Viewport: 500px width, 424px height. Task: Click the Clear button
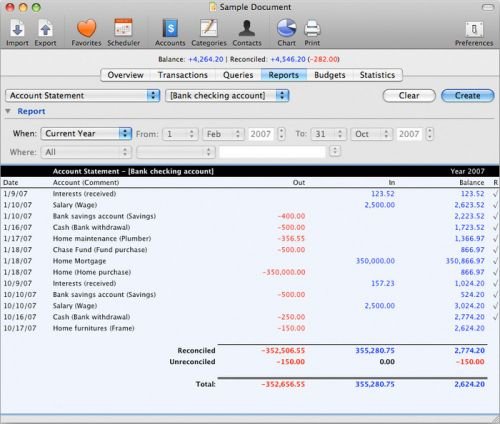click(x=409, y=96)
